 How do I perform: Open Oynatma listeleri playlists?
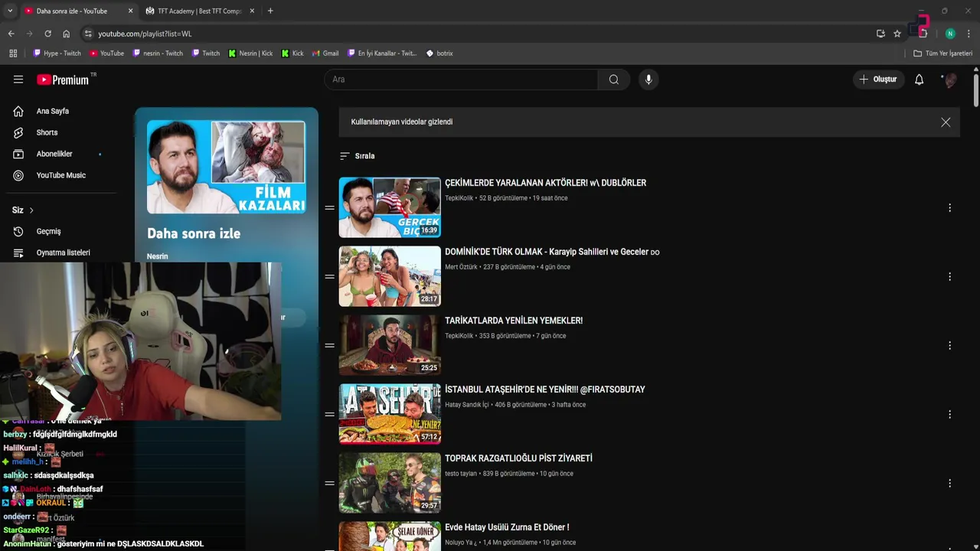61,253
